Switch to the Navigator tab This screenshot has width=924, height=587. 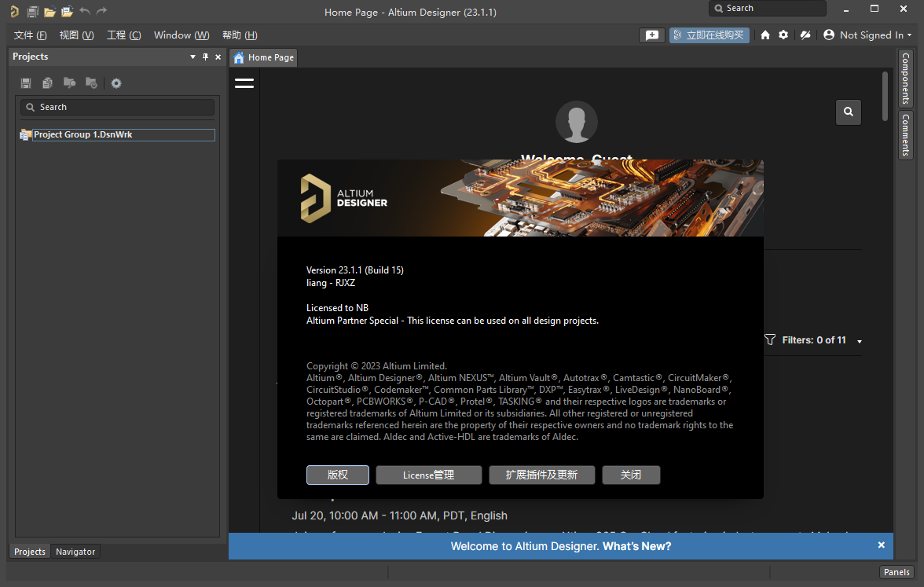pyautogui.click(x=75, y=552)
